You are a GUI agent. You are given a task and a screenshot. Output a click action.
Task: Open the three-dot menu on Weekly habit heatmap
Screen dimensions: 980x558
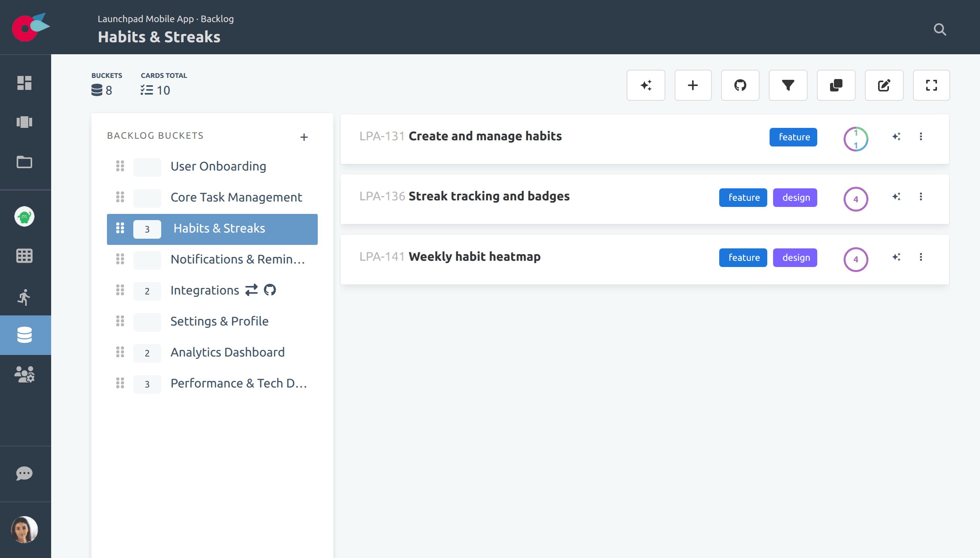point(921,257)
